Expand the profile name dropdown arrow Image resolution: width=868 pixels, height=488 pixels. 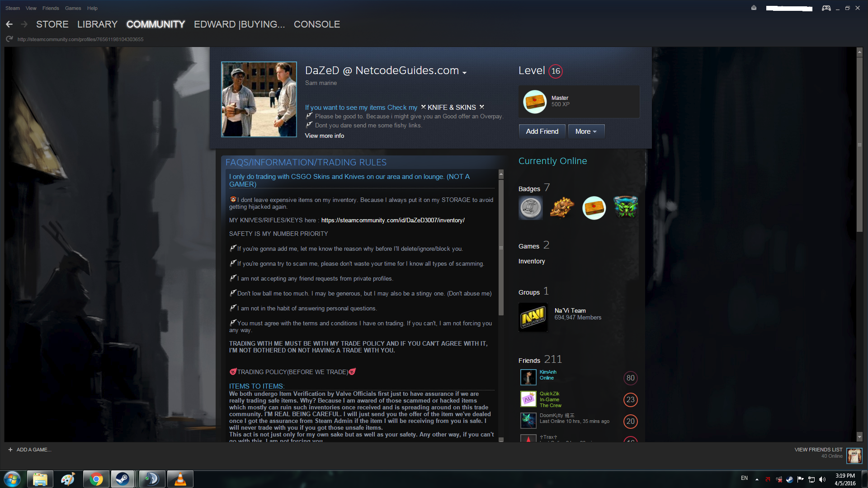464,72
